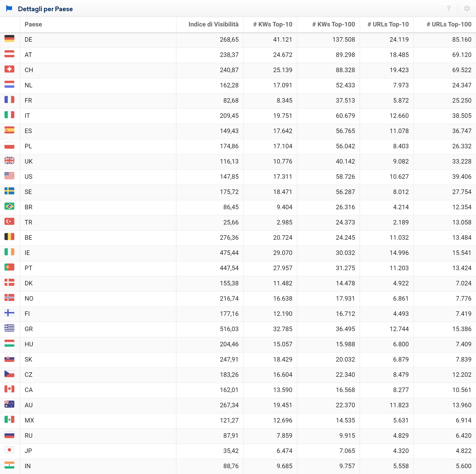
Task: Click KWs Top-100 value 137.508
Action: coord(344,39)
